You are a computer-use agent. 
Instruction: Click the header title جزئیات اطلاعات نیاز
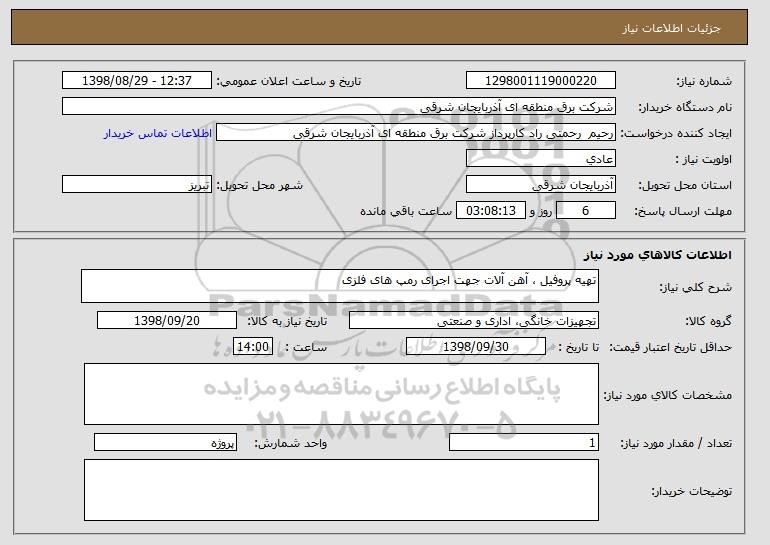coord(671,28)
